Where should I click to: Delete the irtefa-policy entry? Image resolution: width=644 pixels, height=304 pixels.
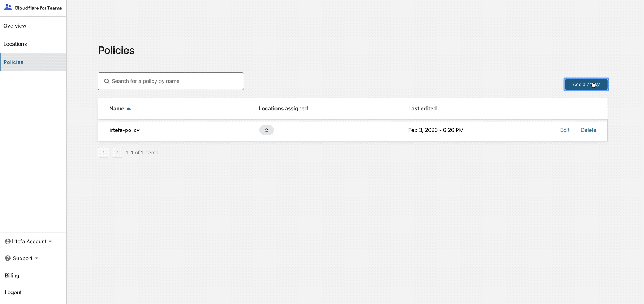pyautogui.click(x=588, y=130)
